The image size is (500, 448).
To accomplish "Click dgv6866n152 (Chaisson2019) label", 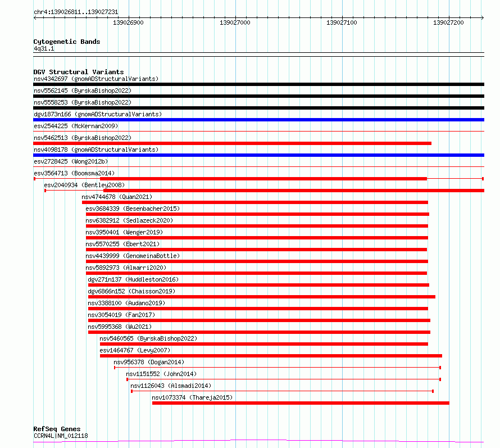I will click(131, 291).
